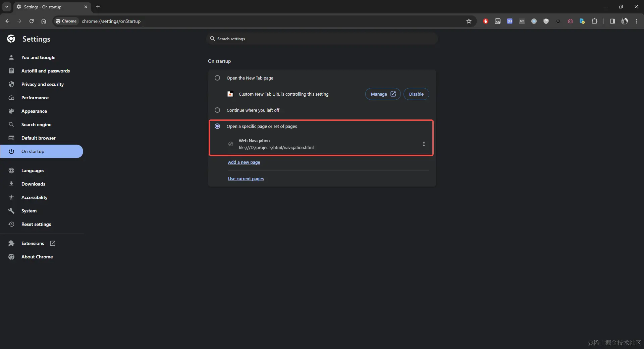Bookmark this page with the star

469,21
